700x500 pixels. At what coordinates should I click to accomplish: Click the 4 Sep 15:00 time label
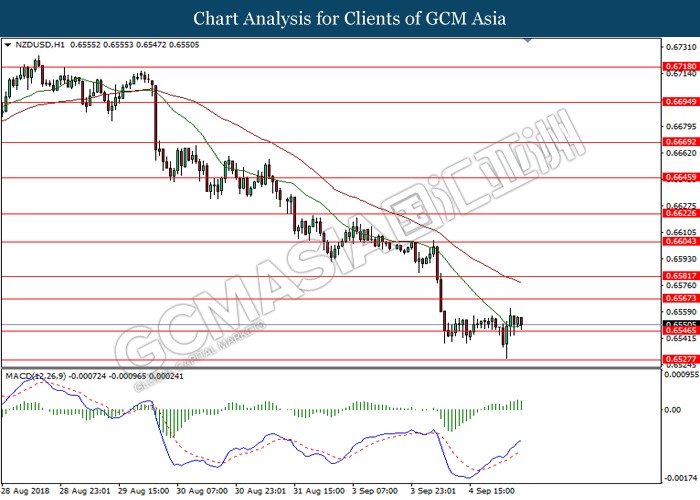click(492, 491)
